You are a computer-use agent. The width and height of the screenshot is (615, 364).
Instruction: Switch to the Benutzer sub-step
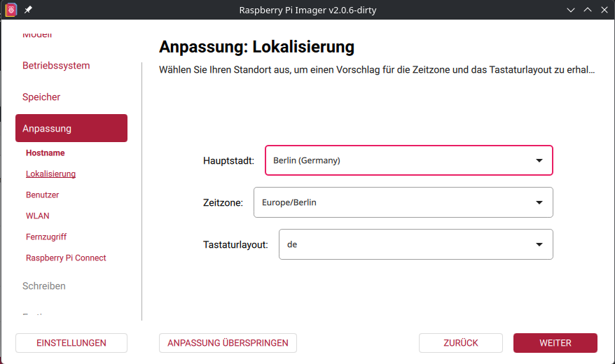[42, 195]
